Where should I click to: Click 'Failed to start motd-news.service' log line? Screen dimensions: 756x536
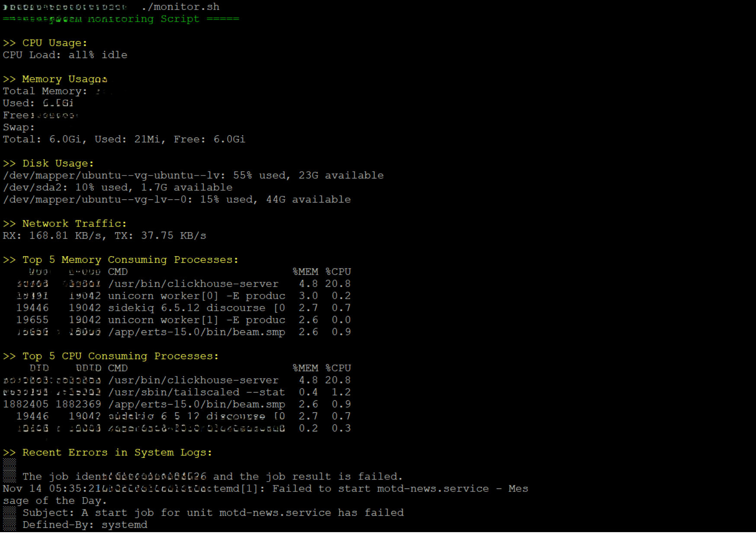[266, 489]
